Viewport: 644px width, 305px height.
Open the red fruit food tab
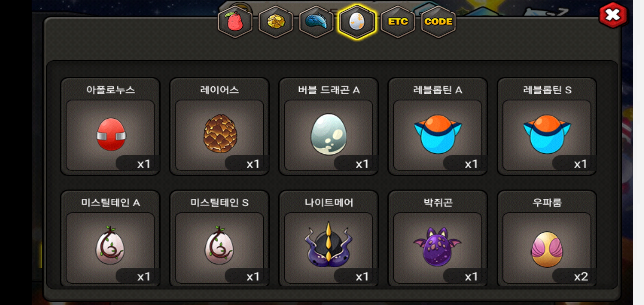(235, 22)
